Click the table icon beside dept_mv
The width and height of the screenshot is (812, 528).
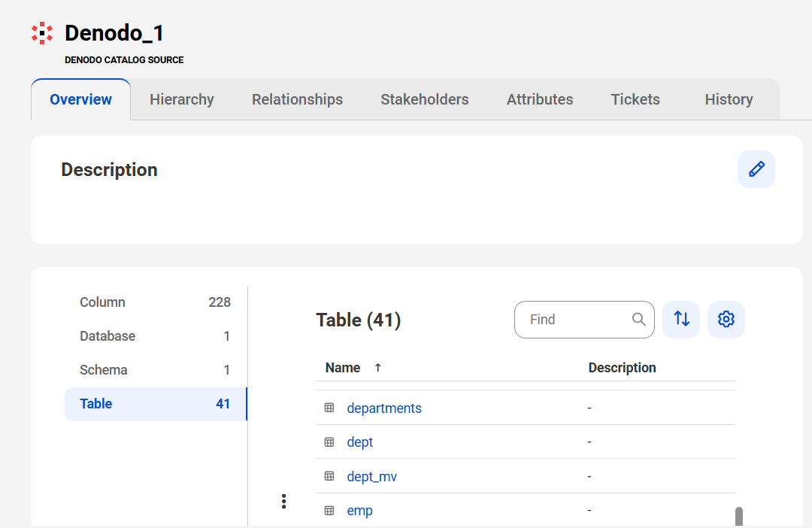point(329,476)
